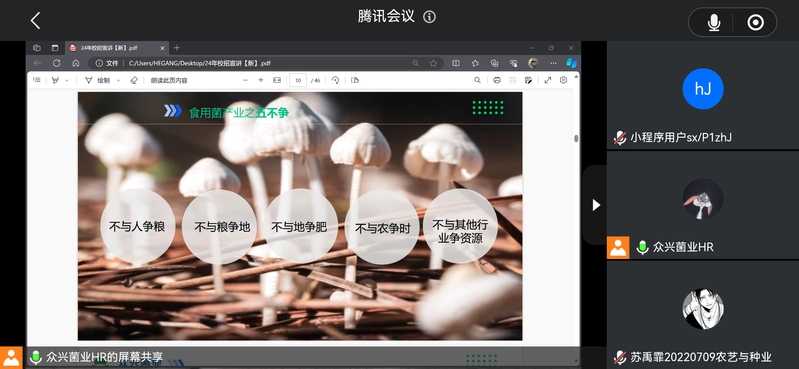The image size is (799, 369).
Task: Click 不与其他行业争资源 circle
Action: [x=461, y=227]
